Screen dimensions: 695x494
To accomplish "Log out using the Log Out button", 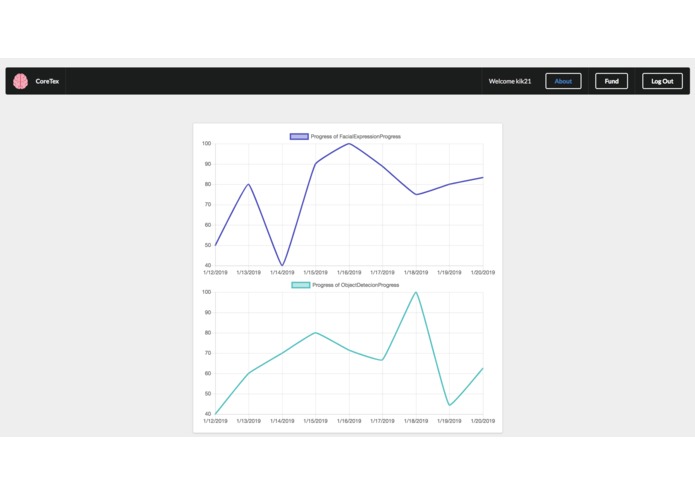I will point(662,81).
